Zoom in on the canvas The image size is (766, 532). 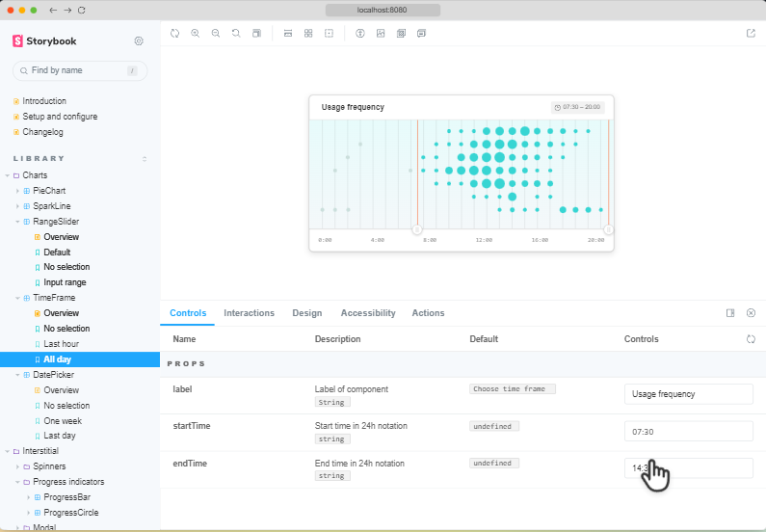196,33
